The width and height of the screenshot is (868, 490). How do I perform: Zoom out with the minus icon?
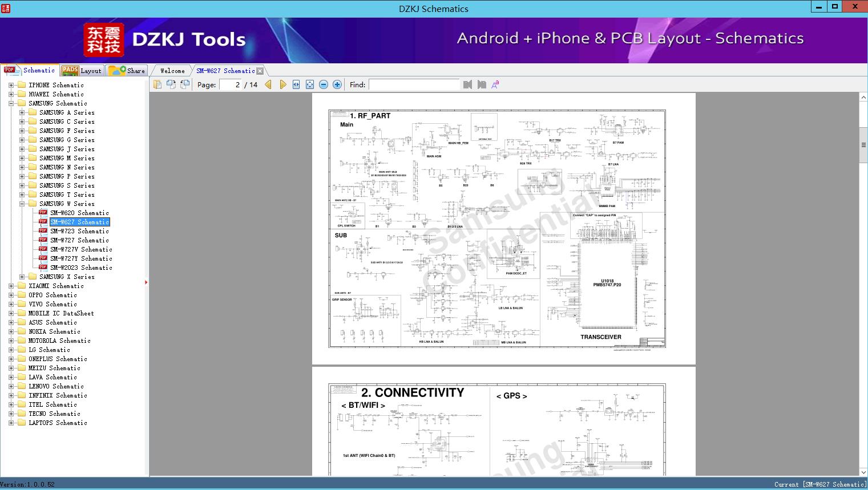[324, 84]
